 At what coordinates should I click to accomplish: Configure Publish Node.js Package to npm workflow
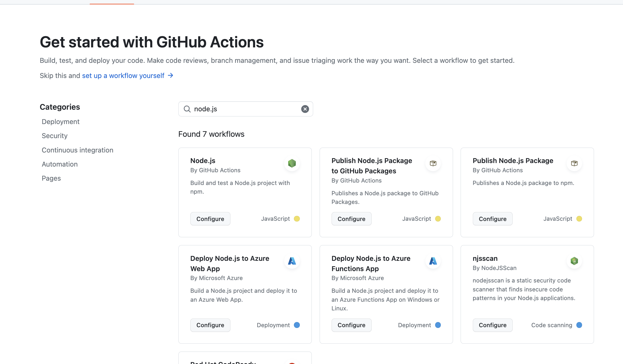coord(493,219)
